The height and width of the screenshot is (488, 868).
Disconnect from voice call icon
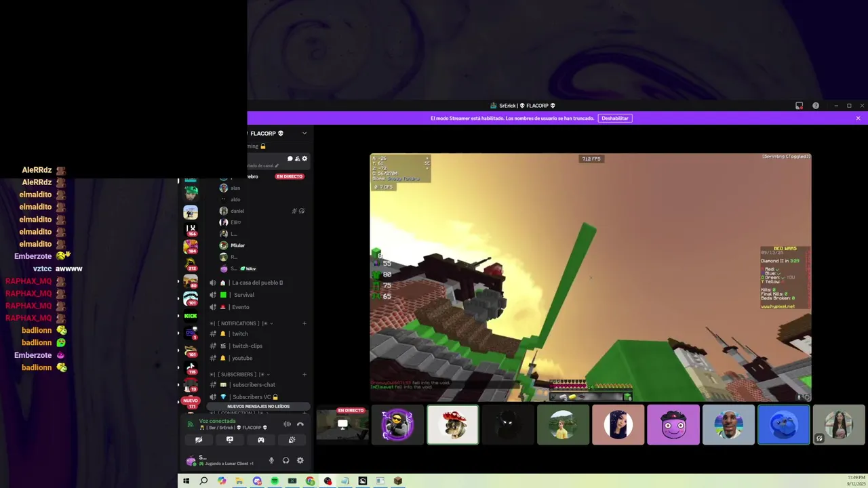pos(300,424)
